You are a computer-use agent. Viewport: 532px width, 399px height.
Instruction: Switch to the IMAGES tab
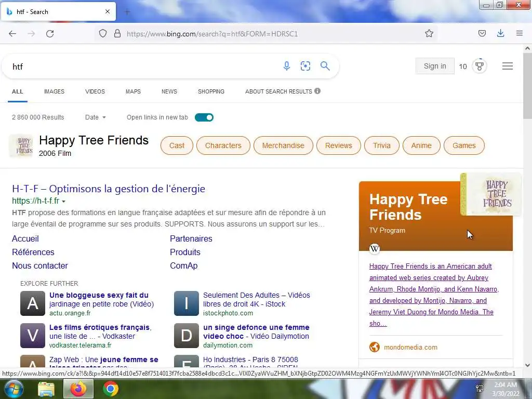pyautogui.click(x=54, y=91)
